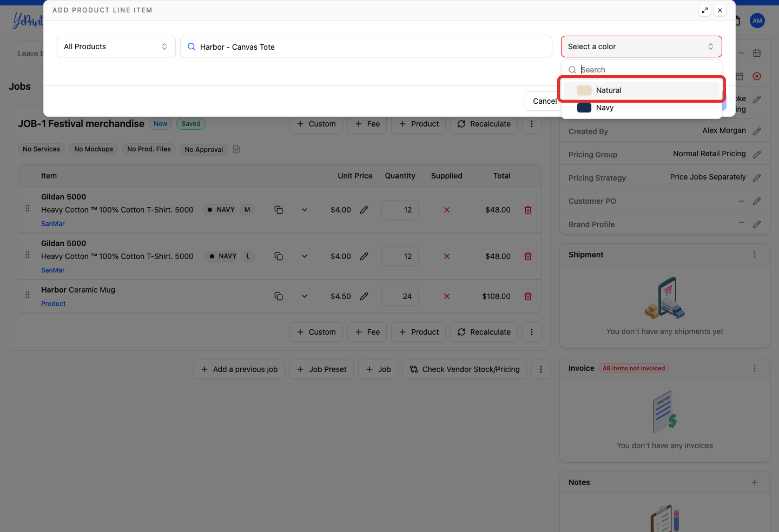Viewport: 779px width, 532px height.
Task: Edit the Customer PO field
Action: point(757,201)
